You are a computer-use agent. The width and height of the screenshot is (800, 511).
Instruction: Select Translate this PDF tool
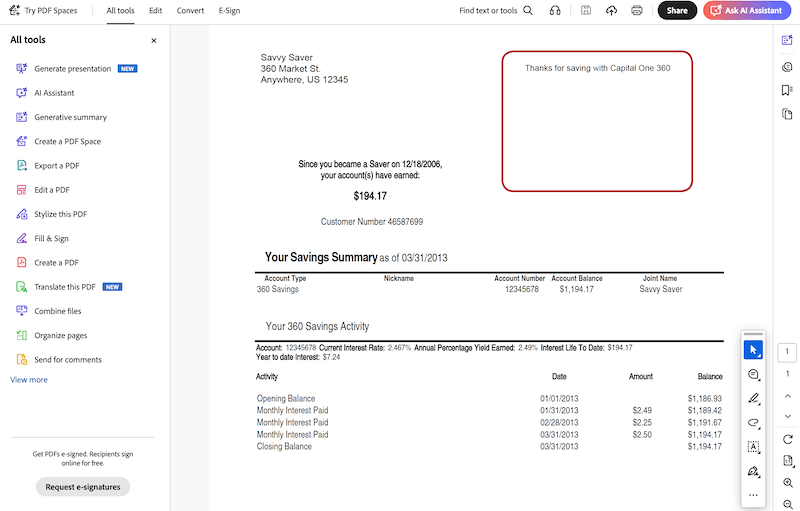tap(69, 287)
